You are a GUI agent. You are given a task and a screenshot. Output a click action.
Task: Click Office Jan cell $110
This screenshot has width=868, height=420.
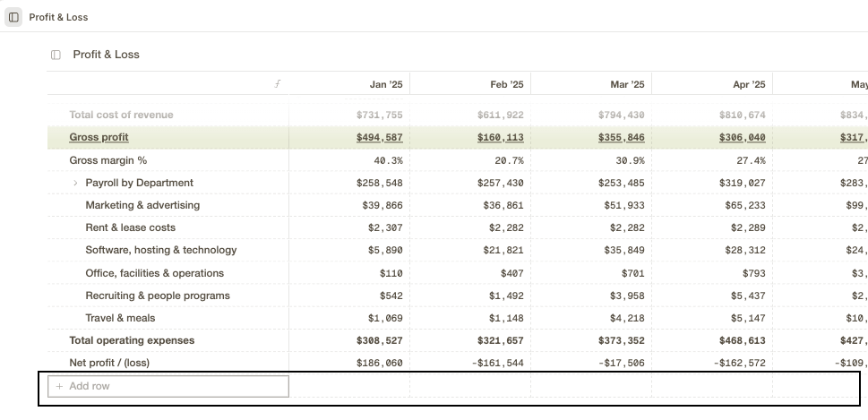[391, 273]
